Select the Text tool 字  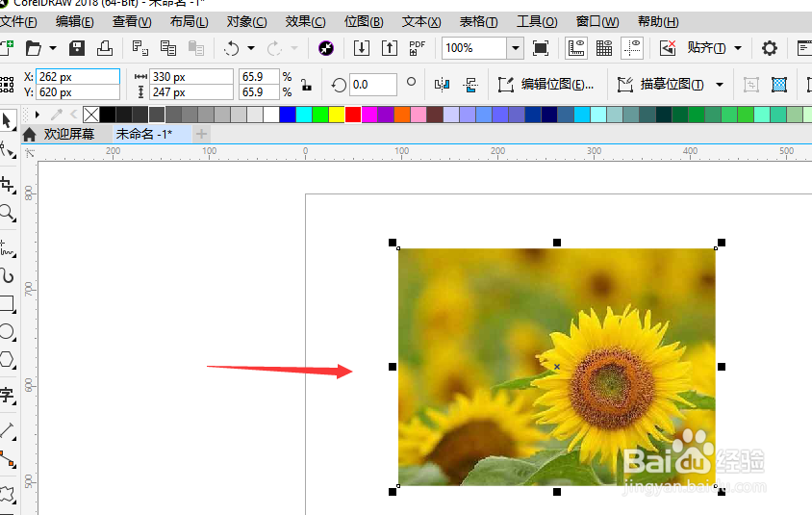pos(8,396)
